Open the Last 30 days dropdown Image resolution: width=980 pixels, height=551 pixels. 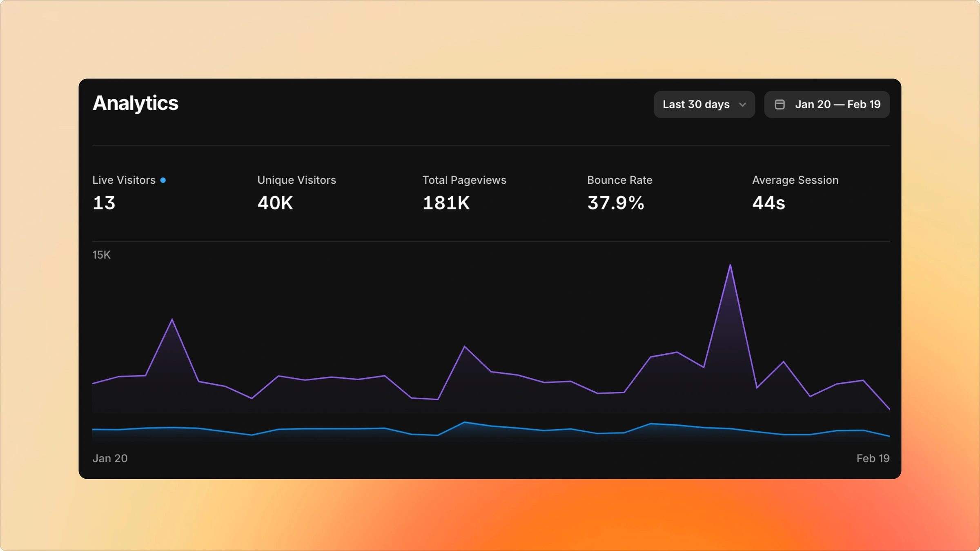pyautogui.click(x=704, y=105)
